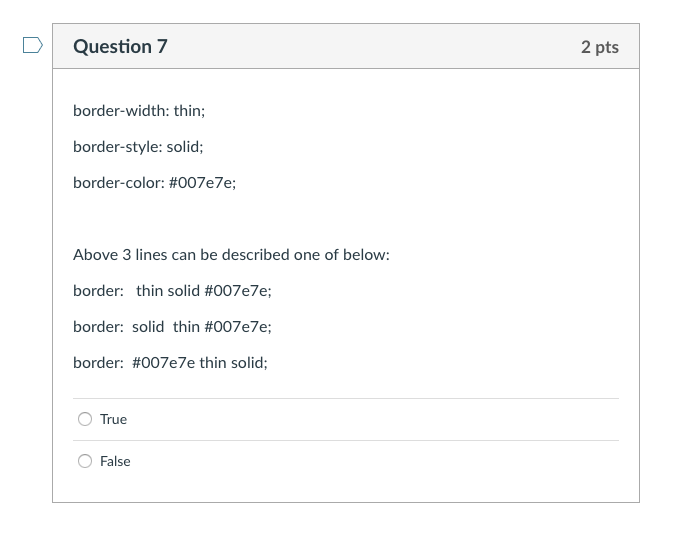This screenshot has width=683, height=537.
Task: Click the "border-style: solid;" line
Action: (138, 147)
